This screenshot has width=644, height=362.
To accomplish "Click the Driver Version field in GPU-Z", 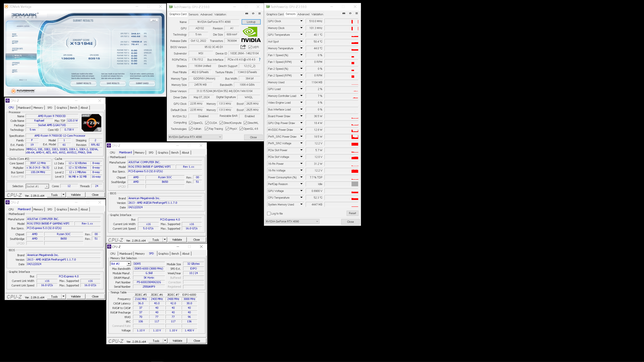I will 224,91.
